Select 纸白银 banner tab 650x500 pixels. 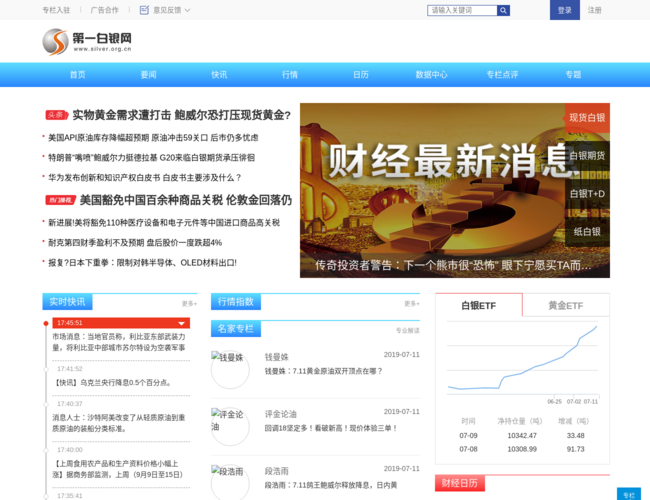587,232
